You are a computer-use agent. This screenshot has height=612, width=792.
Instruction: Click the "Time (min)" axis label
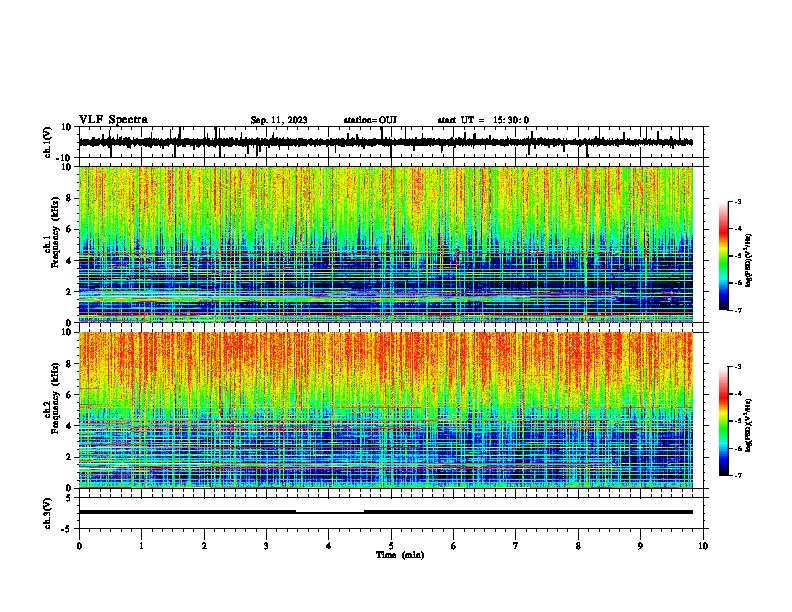point(400,555)
